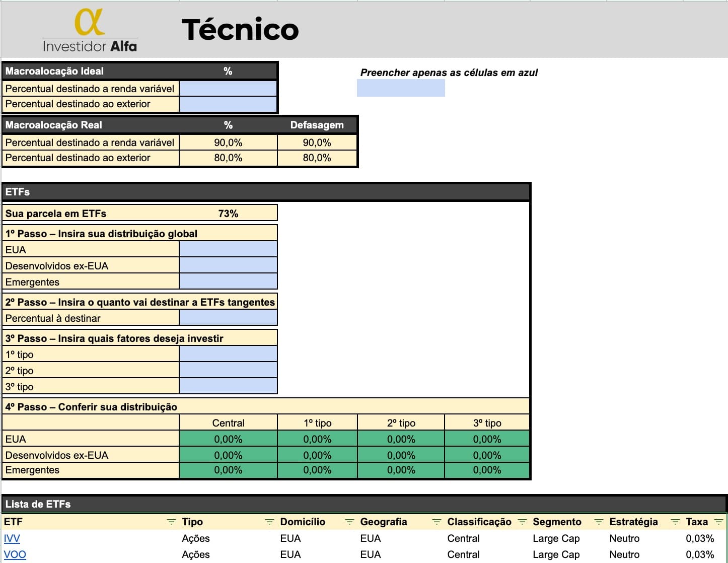728x563 pixels.
Task: Select the 1º tipo factor input cell
Action: click(x=228, y=355)
